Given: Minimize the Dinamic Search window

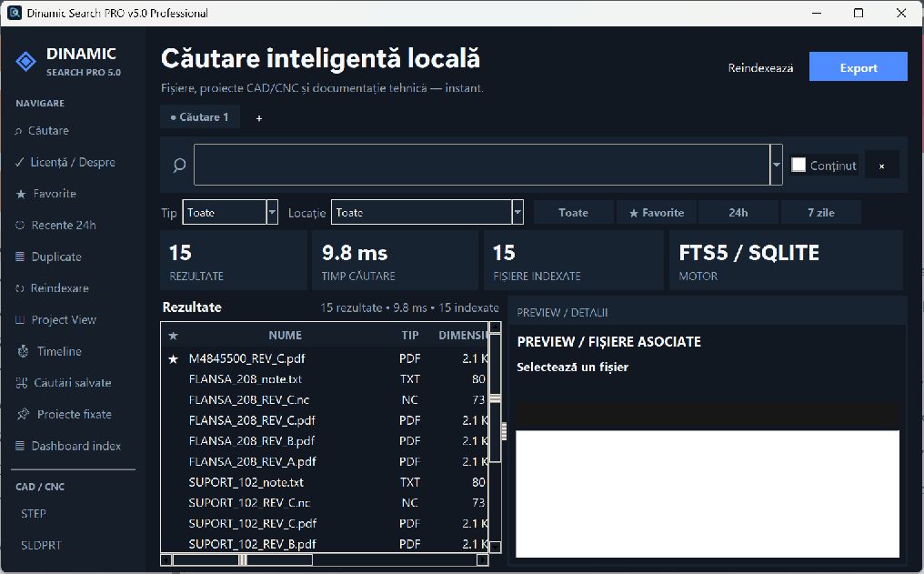Looking at the screenshot, I should click(x=817, y=13).
